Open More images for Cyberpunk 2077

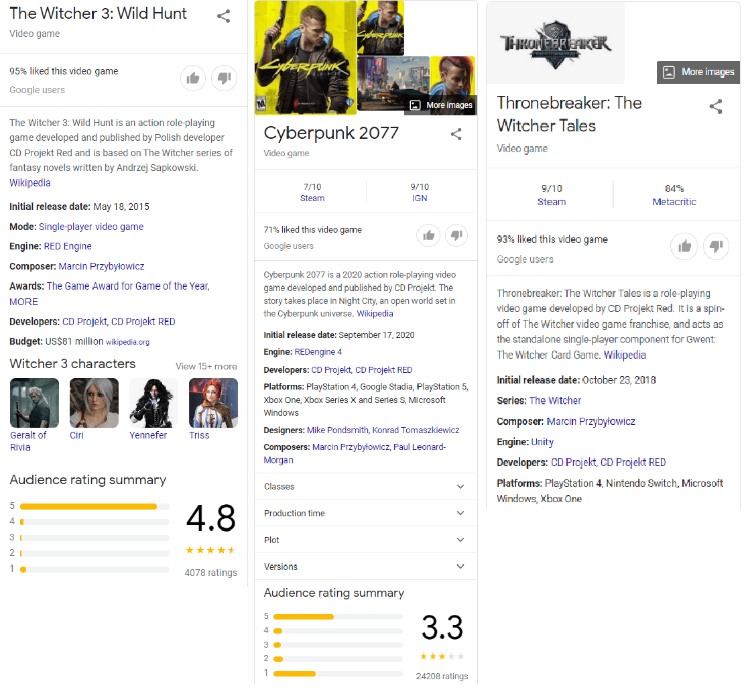(x=441, y=105)
